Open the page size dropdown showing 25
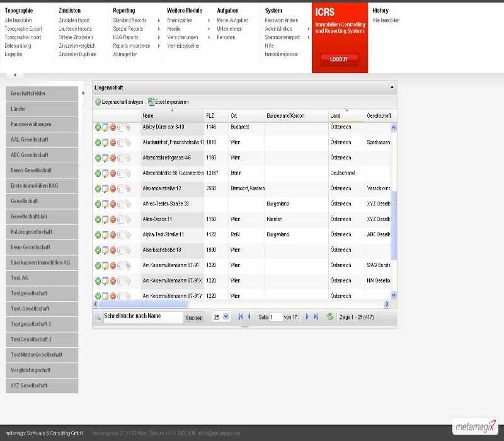 pos(226,317)
